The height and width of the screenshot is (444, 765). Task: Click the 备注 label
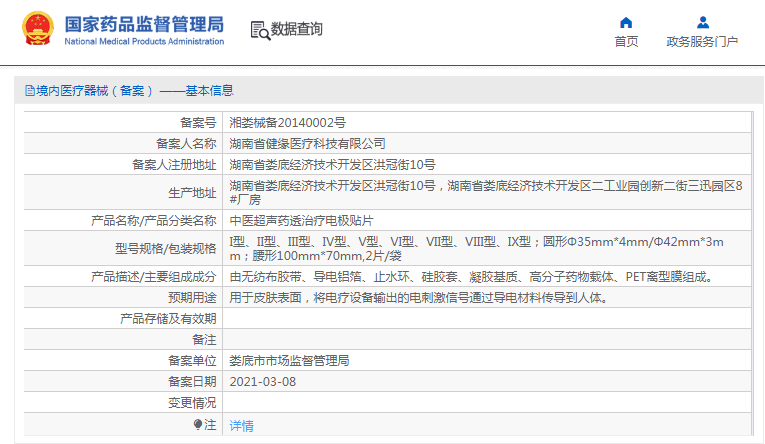(204, 340)
